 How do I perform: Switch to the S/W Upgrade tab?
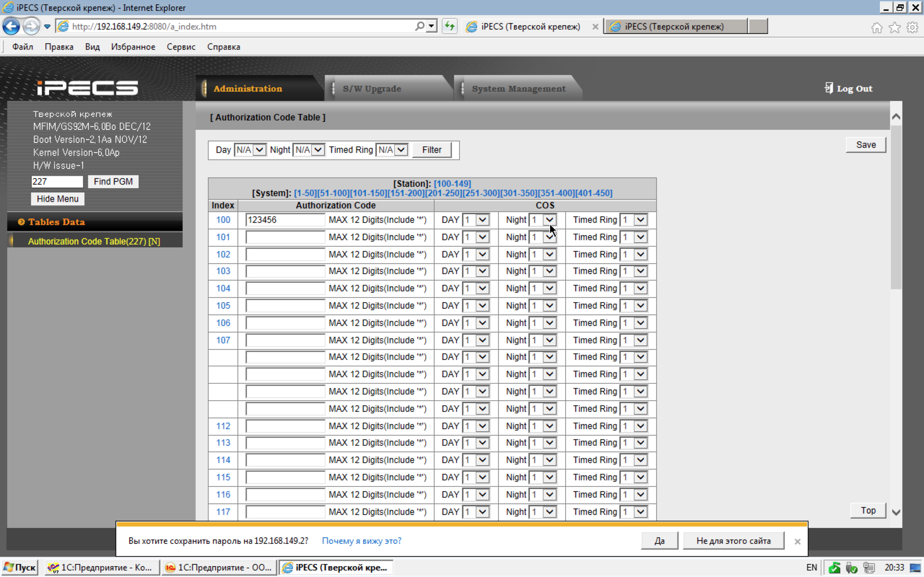click(372, 89)
